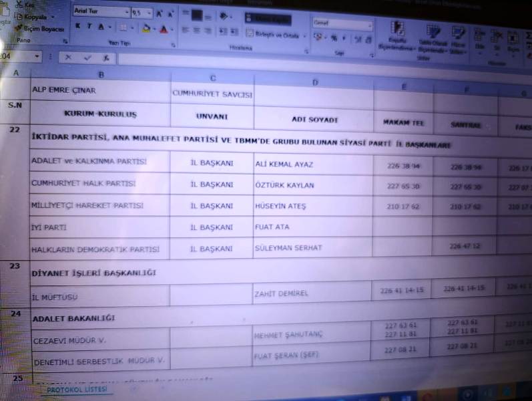Open Hücre Stilleri cell styles
532x401 pixels.
pos(458,33)
